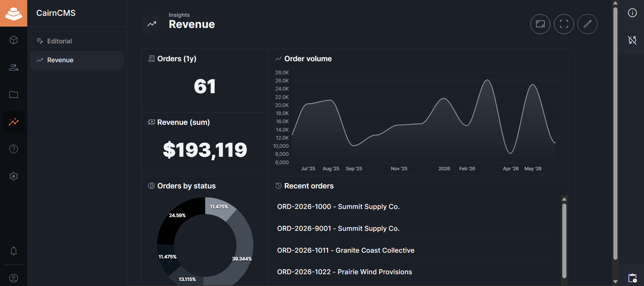Click the Feb '26 axis label

pyautogui.click(x=467, y=169)
